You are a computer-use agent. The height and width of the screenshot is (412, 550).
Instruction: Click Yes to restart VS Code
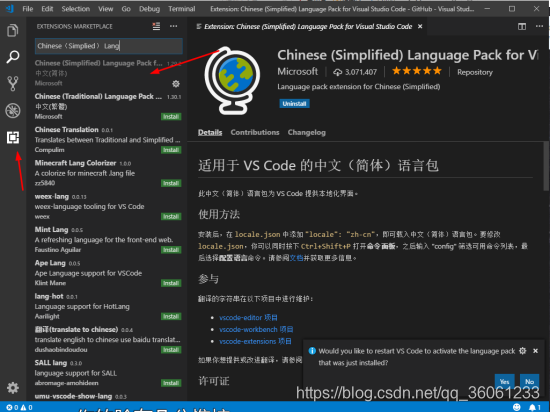point(504,381)
